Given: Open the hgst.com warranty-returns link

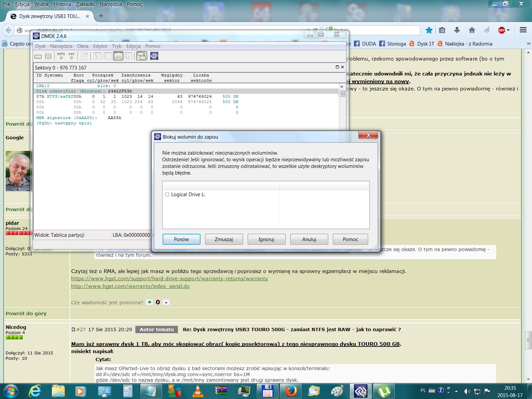Looking at the screenshot, I should point(170,279).
